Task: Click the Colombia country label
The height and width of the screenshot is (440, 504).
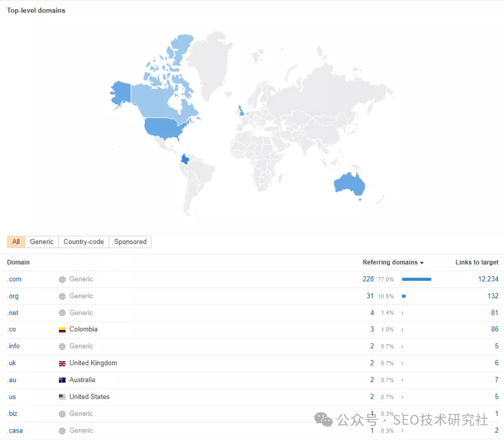Action: pyautogui.click(x=84, y=329)
